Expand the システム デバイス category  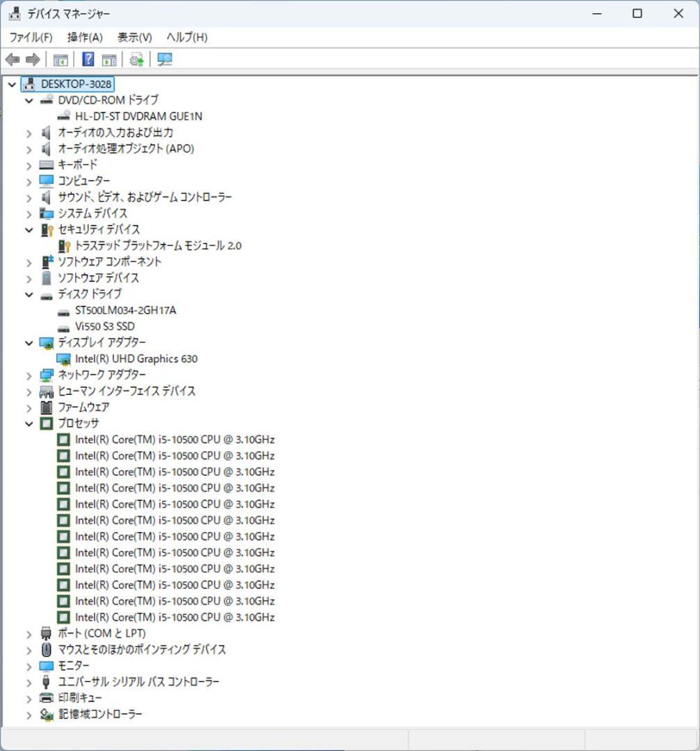tap(29, 213)
